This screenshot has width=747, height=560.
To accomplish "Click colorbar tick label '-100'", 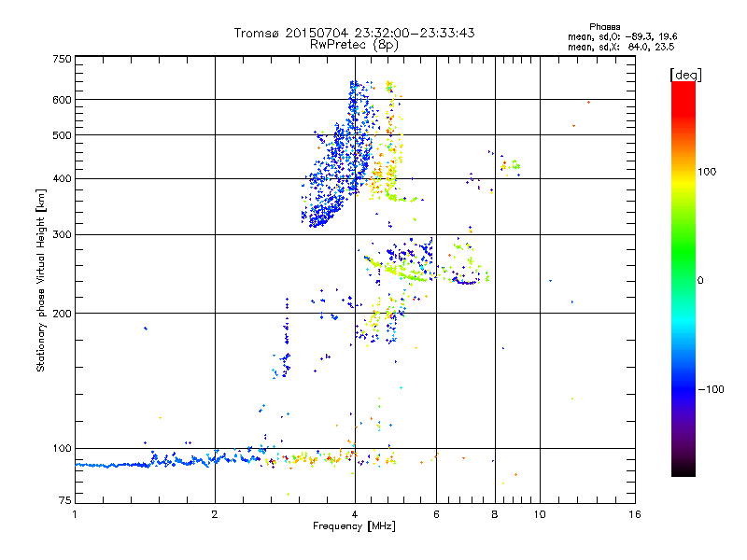I will pyautogui.click(x=711, y=389).
